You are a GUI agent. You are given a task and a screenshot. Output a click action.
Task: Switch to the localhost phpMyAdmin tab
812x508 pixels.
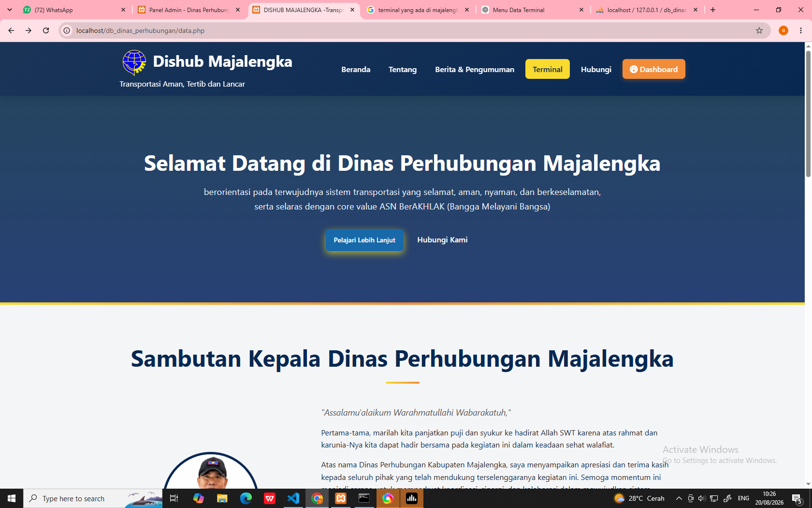tap(647, 10)
